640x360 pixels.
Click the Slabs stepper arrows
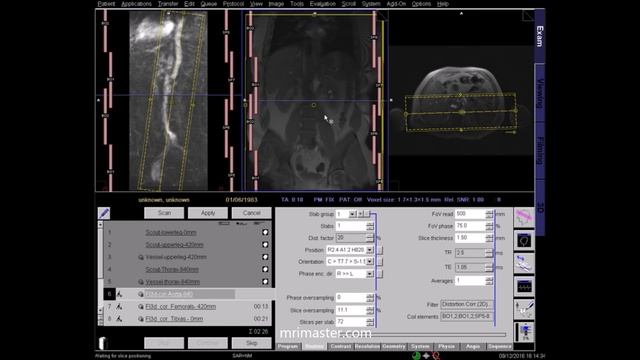click(x=370, y=226)
